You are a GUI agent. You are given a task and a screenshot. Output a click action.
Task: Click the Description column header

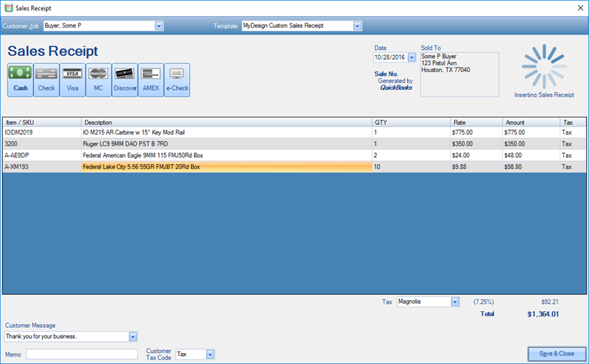point(227,122)
